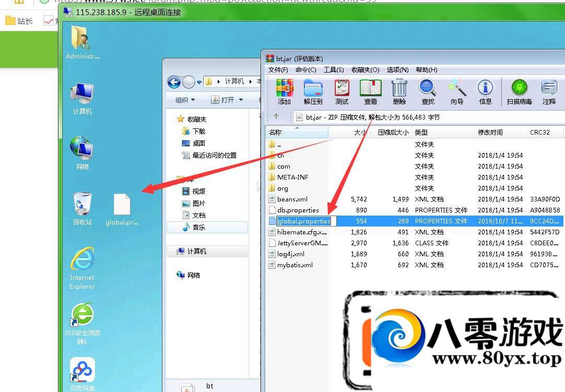Select the META-INF folder in the archive
This screenshot has height=392, width=565.
click(415, 177)
